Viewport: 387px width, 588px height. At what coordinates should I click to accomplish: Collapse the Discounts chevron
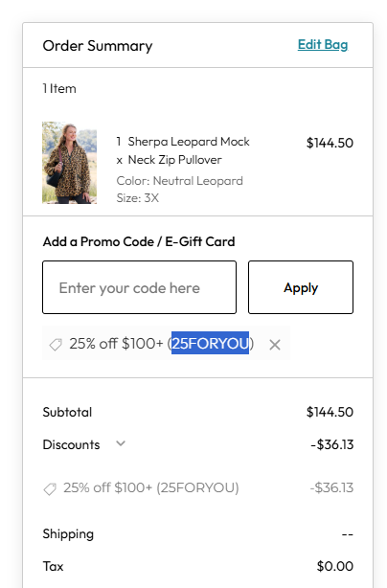point(121,443)
